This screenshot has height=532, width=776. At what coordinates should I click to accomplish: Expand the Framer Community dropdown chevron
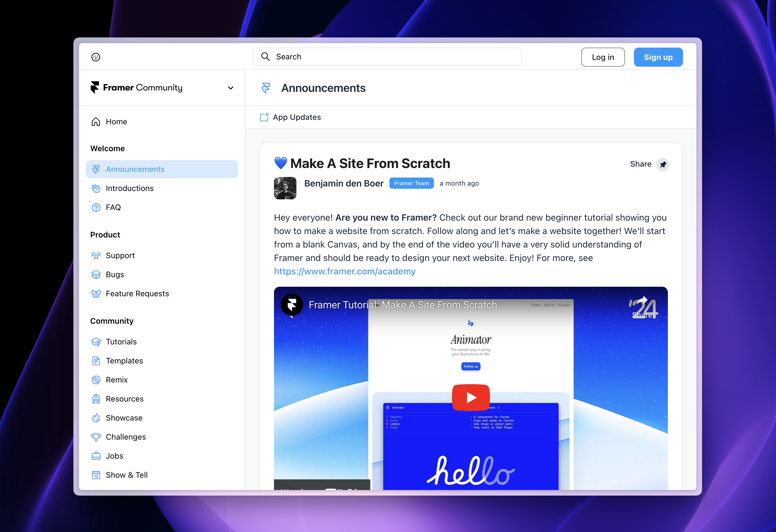pyautogui.click(x=230, y=88)
